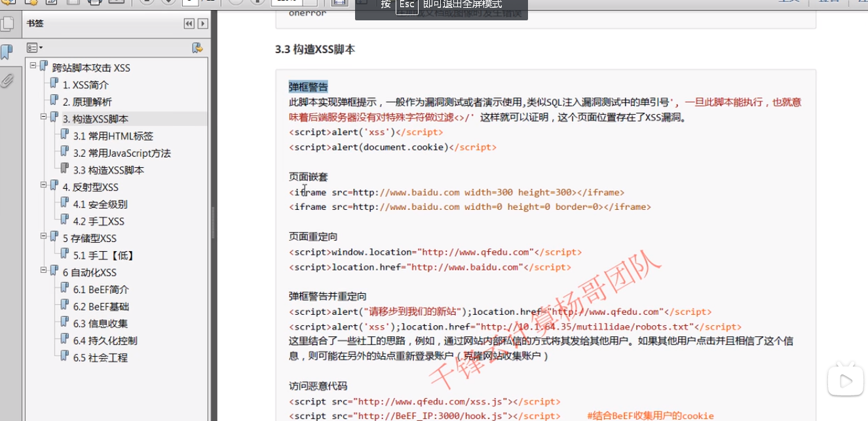Open bookmark 3.1 常用HTML标签

(113, 136)
